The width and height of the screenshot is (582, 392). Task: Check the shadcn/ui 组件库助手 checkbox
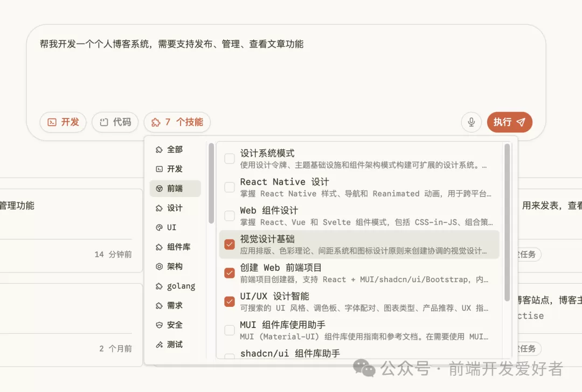[x=230, y=356]
